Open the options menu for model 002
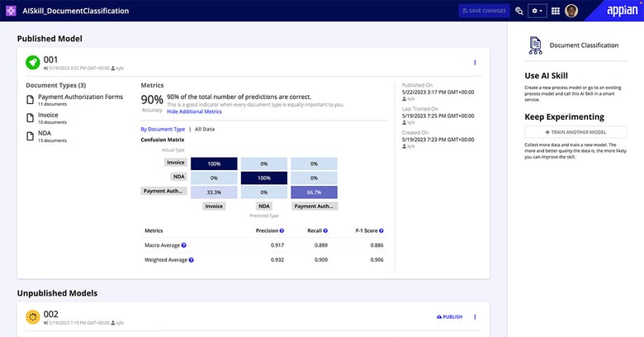644x337 pixels. 475,317
